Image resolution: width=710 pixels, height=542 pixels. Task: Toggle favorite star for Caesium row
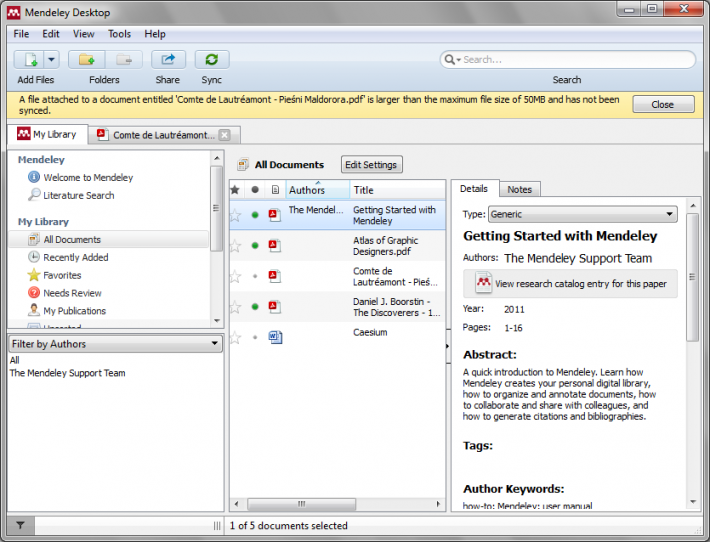pyautogui.click(x=235, y=337)
